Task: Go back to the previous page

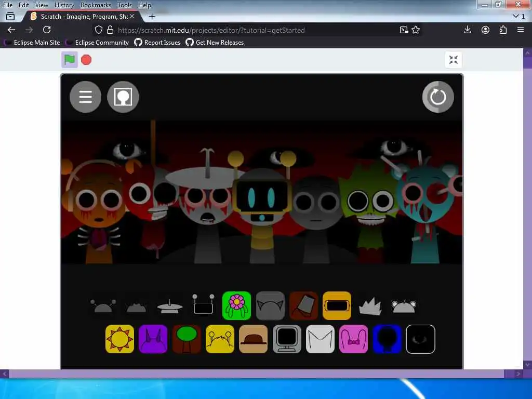Action: 11,30
